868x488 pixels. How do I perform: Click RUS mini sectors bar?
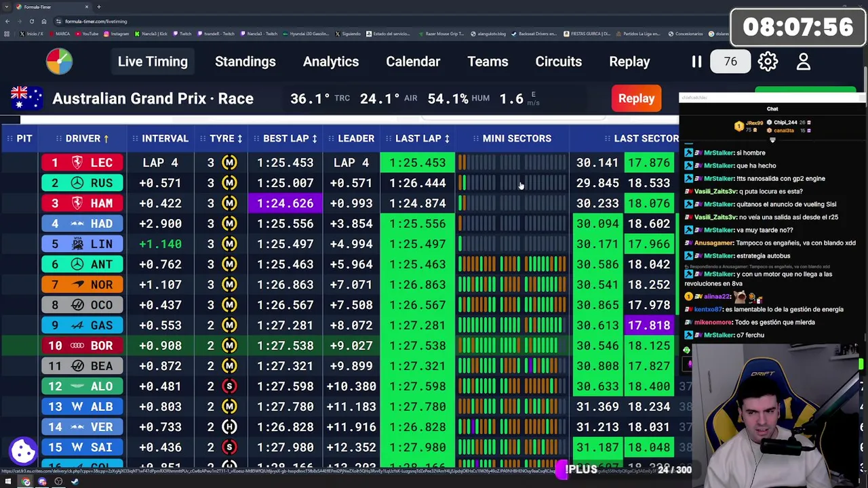[x=512, y=183]
